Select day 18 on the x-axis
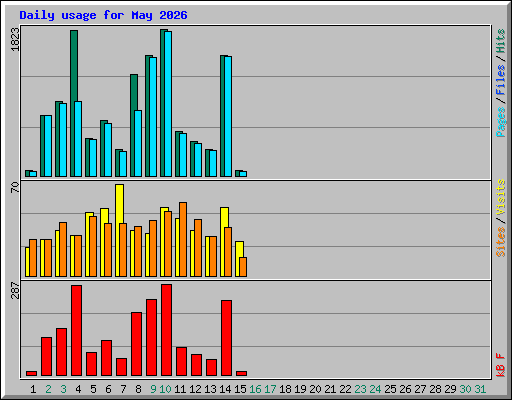 pyautogui.click(x=285, y=389)
